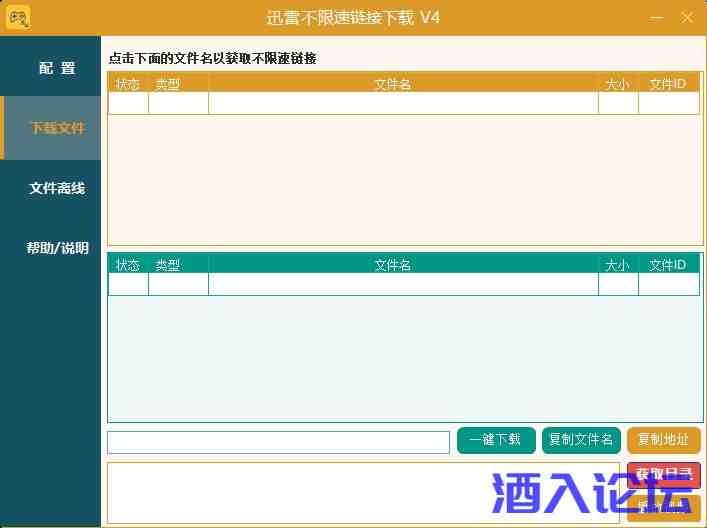Screen dimensions: 707x528
Task: Sort orange table by 文件ID column header
Action: coord(669,84)
